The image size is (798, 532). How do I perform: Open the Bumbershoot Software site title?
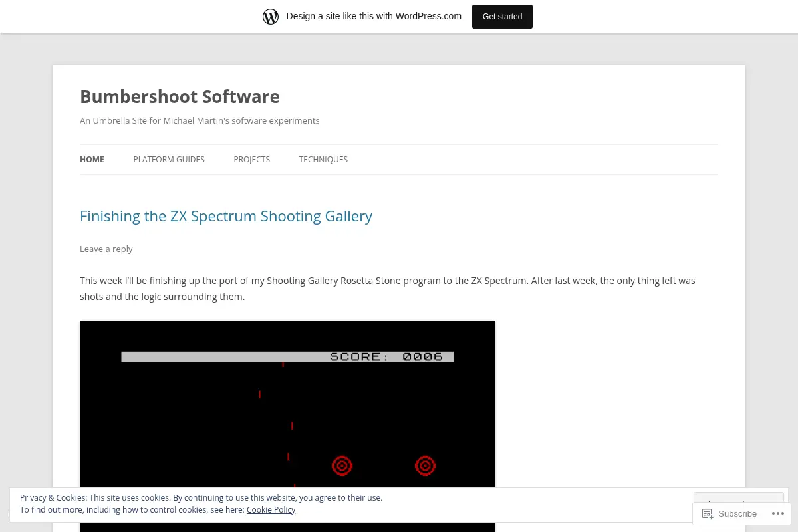(180, 96)
